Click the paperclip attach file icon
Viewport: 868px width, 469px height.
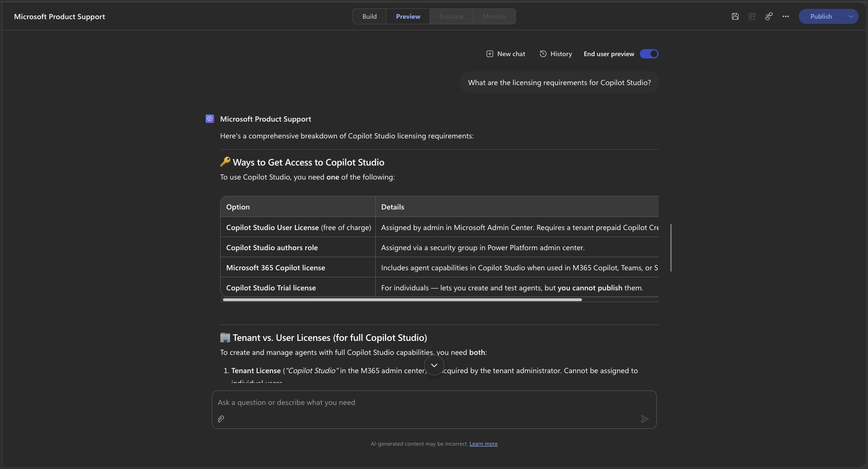(x=221, y=419)
